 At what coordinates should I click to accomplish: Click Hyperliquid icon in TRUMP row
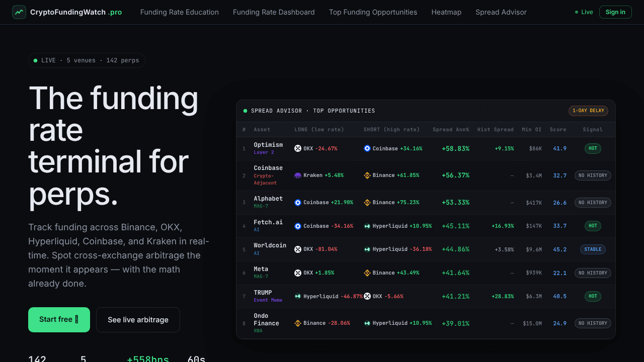(x=298, y=296)
